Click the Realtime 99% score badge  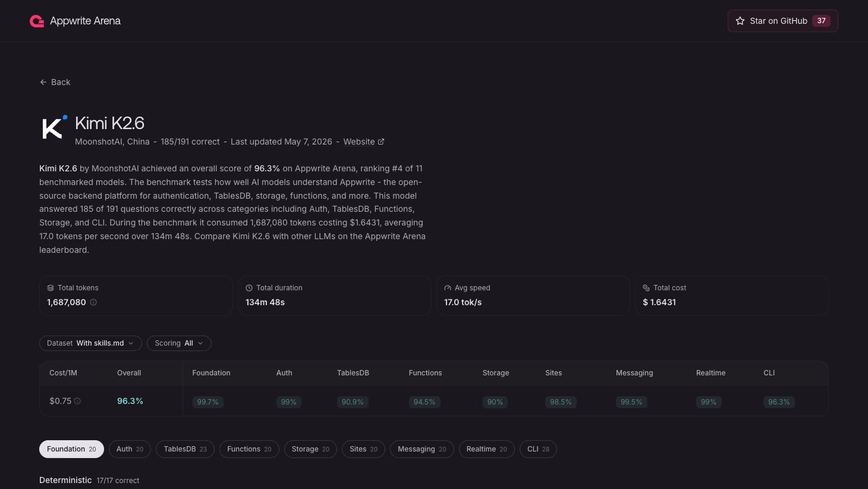pos(709,402)
